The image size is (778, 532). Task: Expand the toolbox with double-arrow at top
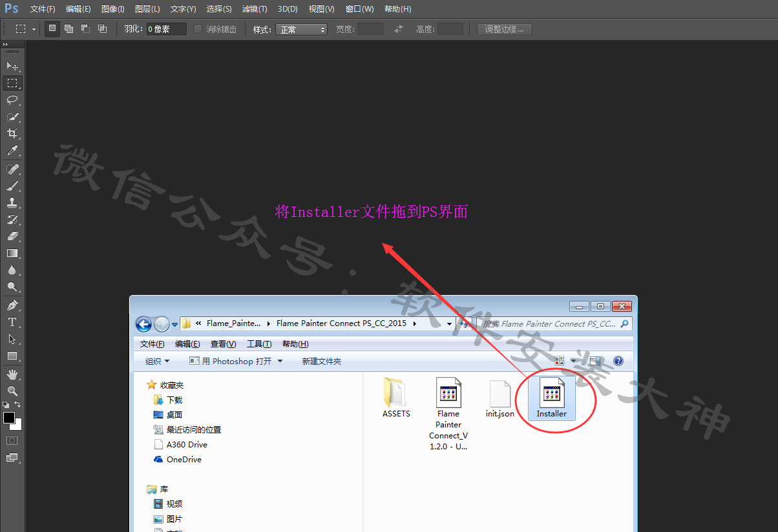(6, 45)
